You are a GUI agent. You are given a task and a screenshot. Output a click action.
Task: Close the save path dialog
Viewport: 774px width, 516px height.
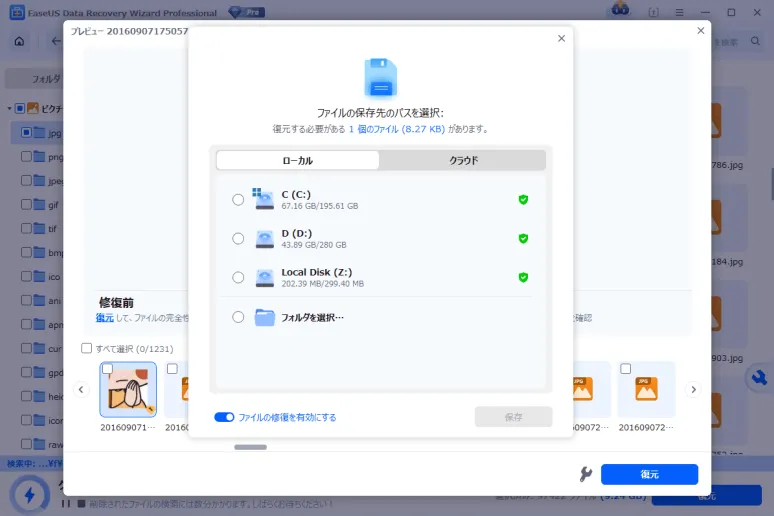561,38
